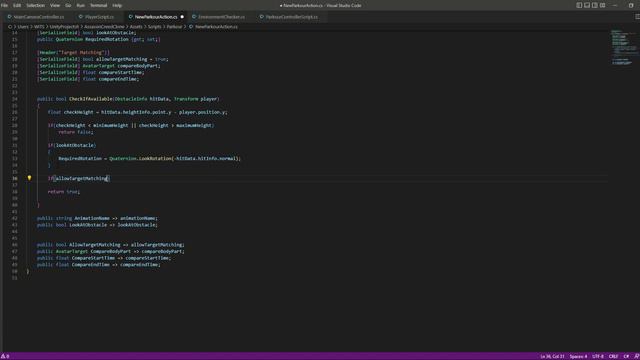Click CheckIfAvailable method name
Image resolution: width=640 pixels, height=360 pixels.
pos(91,99)
